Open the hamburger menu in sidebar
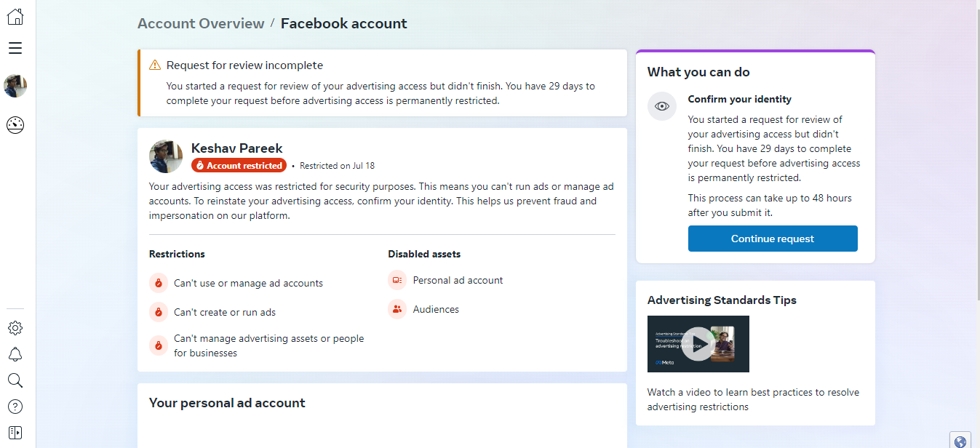The image size is (980, 448). (x=15, y=48)
